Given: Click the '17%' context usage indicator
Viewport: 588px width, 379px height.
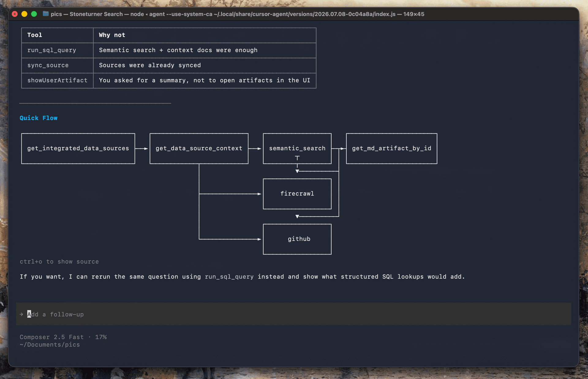Looking at the screenshot, I should [101, 337].
